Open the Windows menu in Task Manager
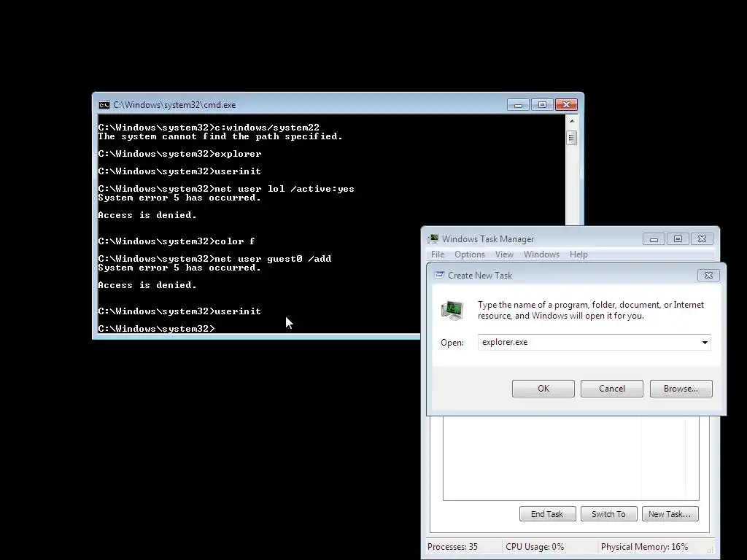Viewport: 747px width, 560px height. tap(541, 254)
